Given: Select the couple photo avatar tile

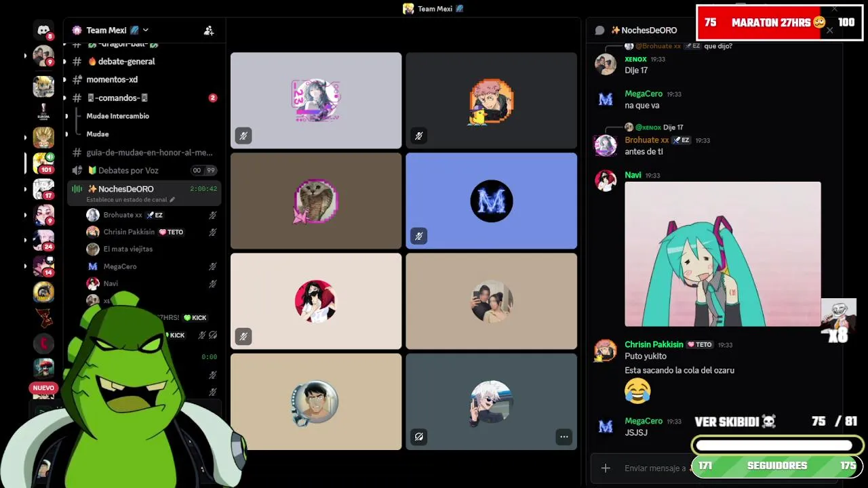Looking at the screenshot, I should pos(492,301).
